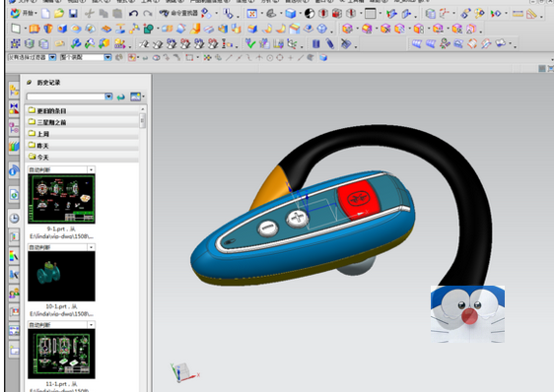Open the 10-1.prt teal valve thumbnail
Viewport: 554px width, 392px height.
(x=61, y=276)
